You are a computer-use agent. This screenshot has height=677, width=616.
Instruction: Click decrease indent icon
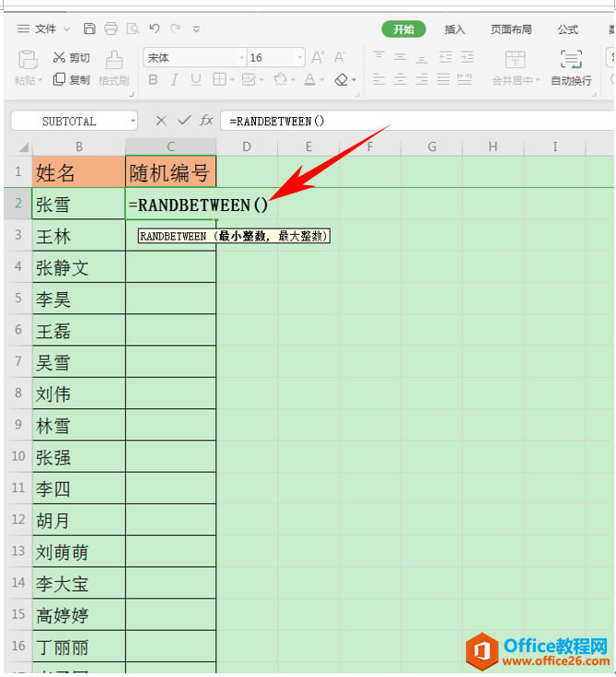click(445, 56)
